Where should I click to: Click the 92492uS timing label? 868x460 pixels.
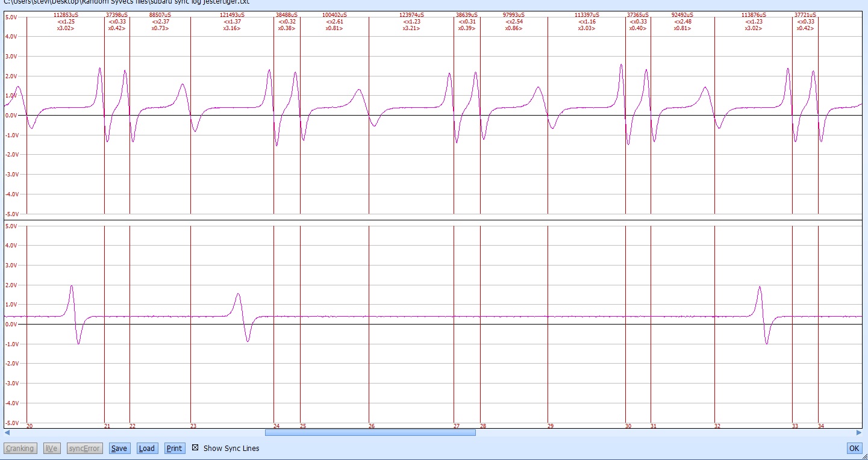tap(682, 14)
